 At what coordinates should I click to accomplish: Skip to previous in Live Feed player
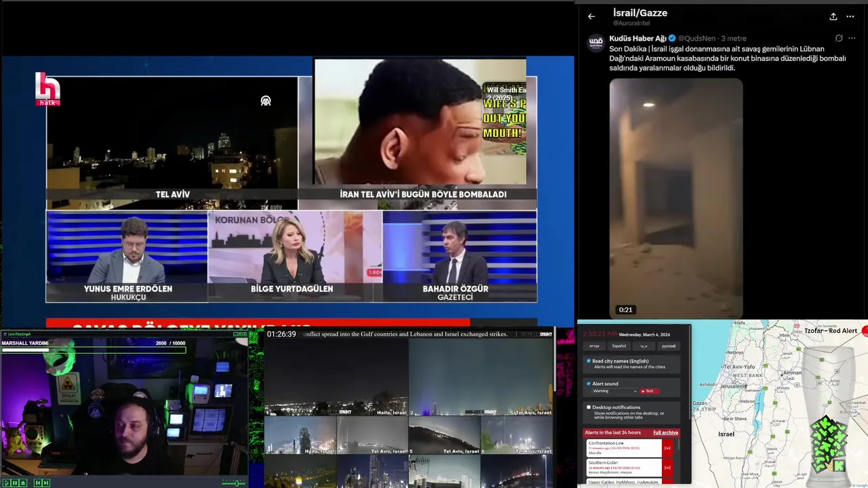click(x=38, y=483)
